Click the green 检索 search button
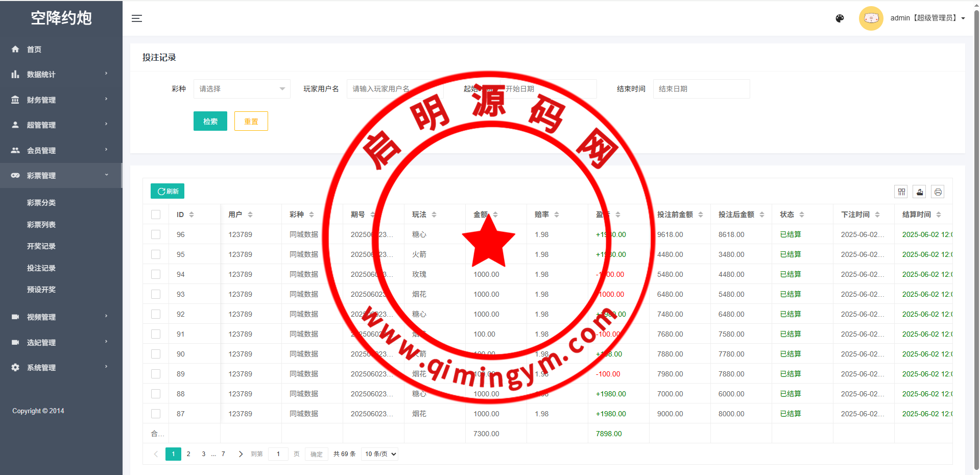This screenshot has width=980, height=475. click(210, 121)
